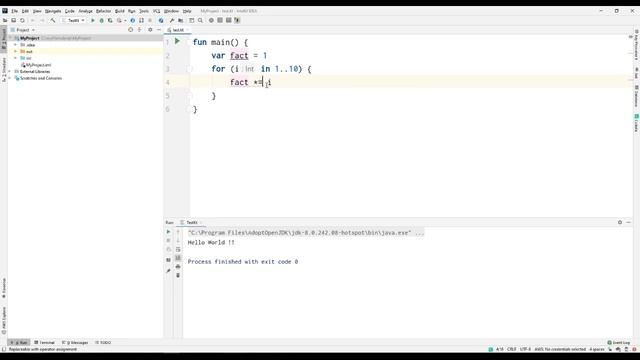This screenshot has width=640, height=360.
Task: Run the app with the toolbar Run button
Action: point(93,20)
